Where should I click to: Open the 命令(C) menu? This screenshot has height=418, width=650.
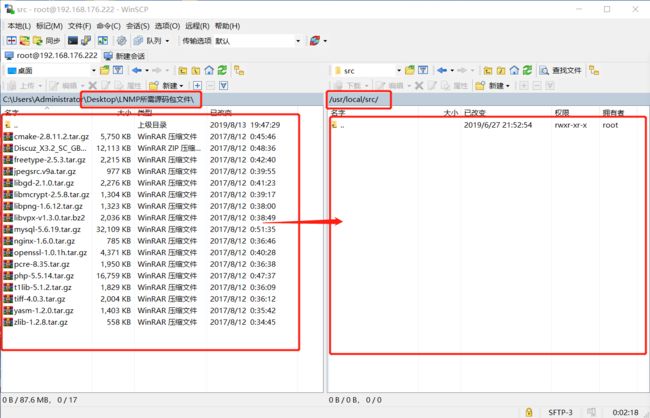click(x=109, y=26)
